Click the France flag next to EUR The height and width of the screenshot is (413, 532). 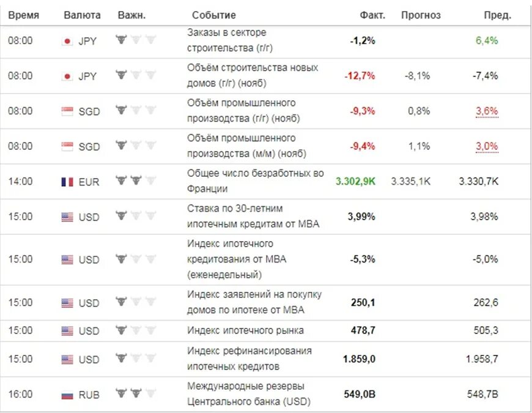[67, 182]
